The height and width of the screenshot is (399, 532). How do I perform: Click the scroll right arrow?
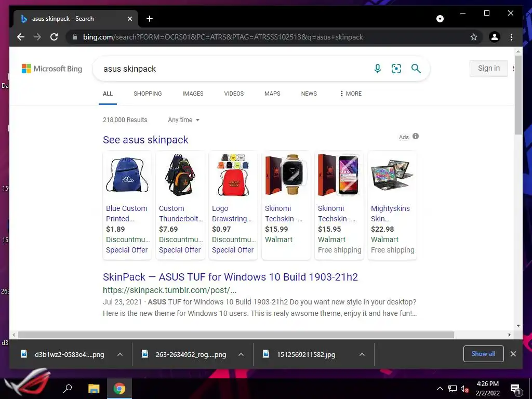[509, 335]
